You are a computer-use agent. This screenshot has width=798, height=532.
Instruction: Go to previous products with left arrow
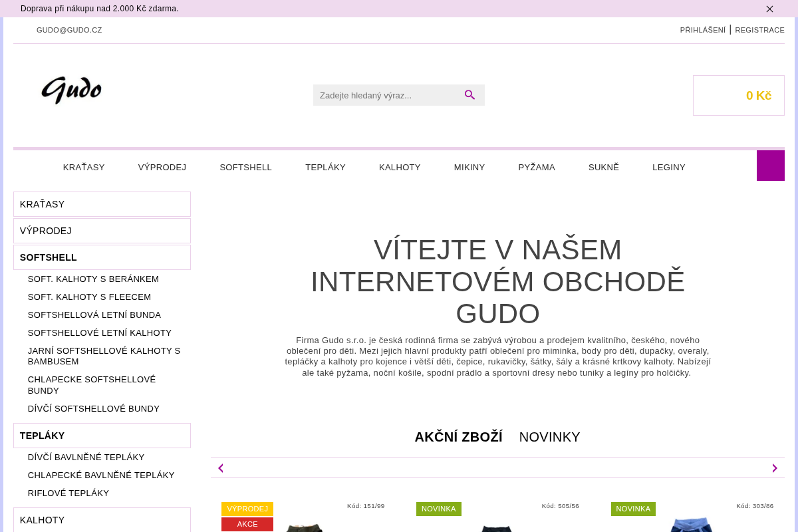coord(221,468)
